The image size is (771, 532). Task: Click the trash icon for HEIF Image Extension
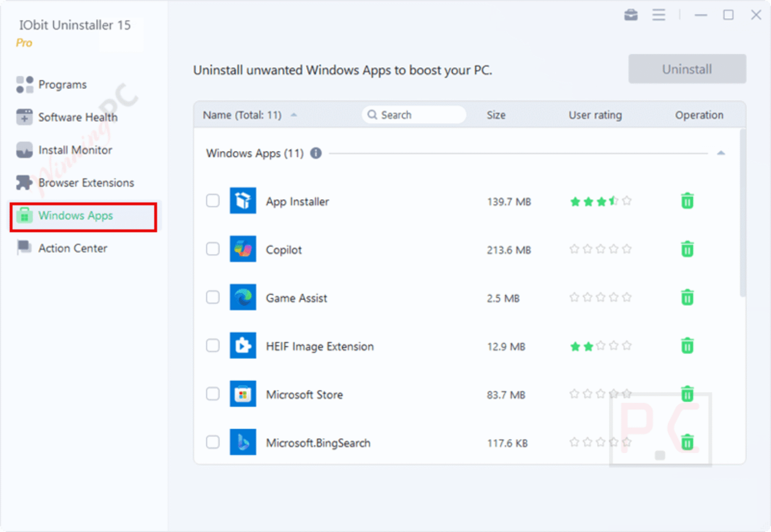click(687, 345)
